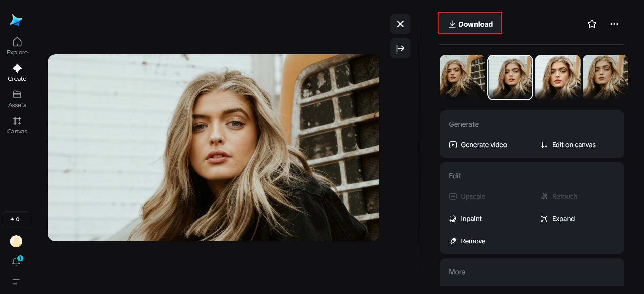Close the image preview with X

click(400, 24)
